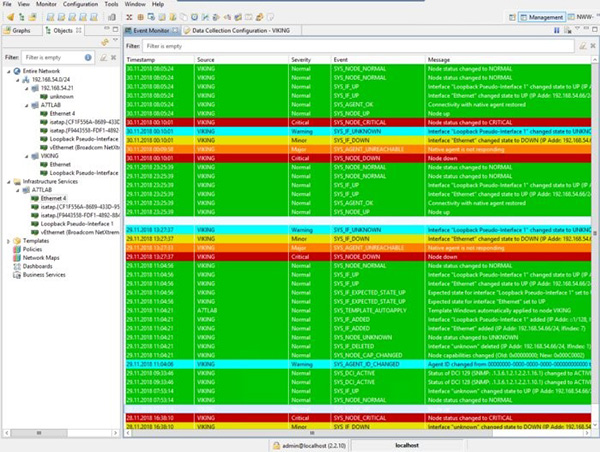Switch to the Management perspective

coord(542,17)
